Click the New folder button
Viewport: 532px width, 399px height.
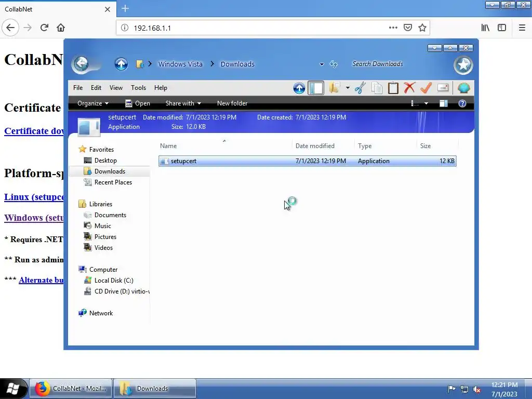232,103
